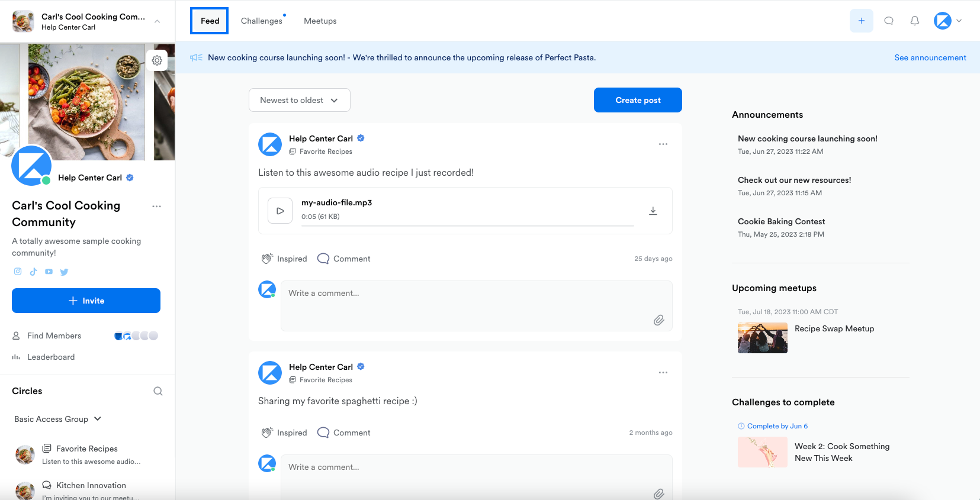The image size is (980, 500).
Task: Open the messages chat bubble icon
Action: (888, 21)
